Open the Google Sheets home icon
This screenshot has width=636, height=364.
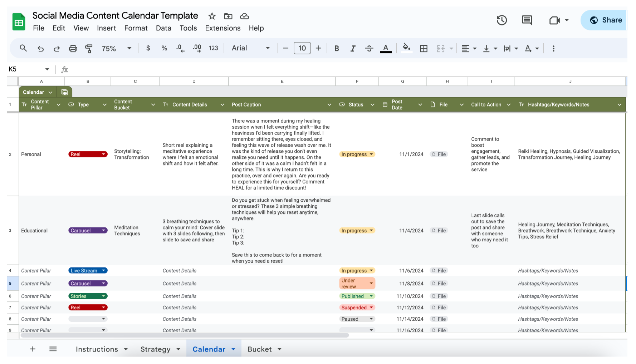click(19, 22)
